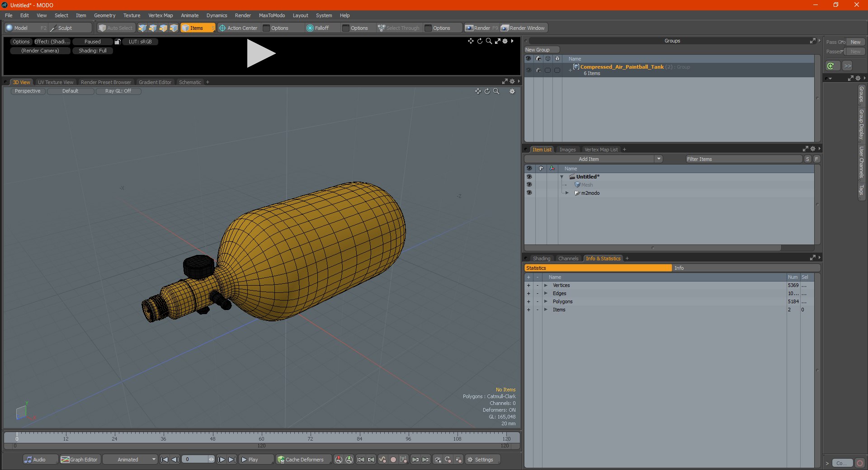The height and width of the screenshot is (470, 868).
Task: Maximize the Groups panel with expand icon
Action: tap(812, 41)
